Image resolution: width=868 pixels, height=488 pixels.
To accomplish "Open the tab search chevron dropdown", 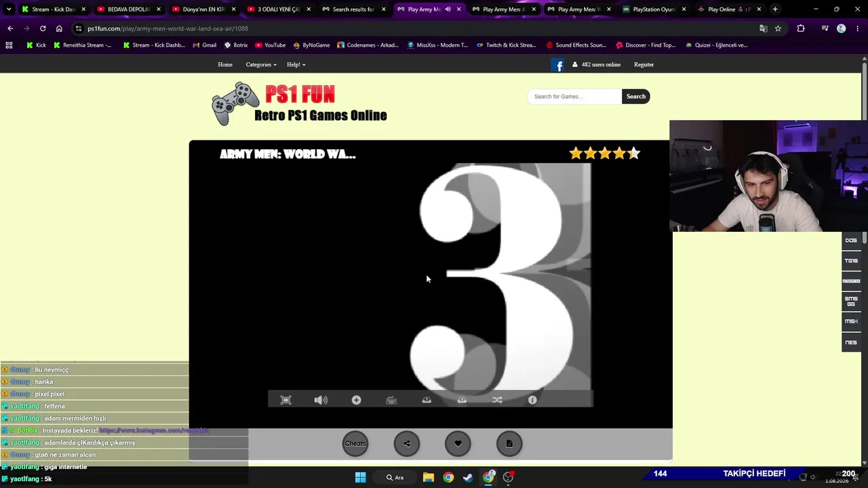I will [9, 9].
